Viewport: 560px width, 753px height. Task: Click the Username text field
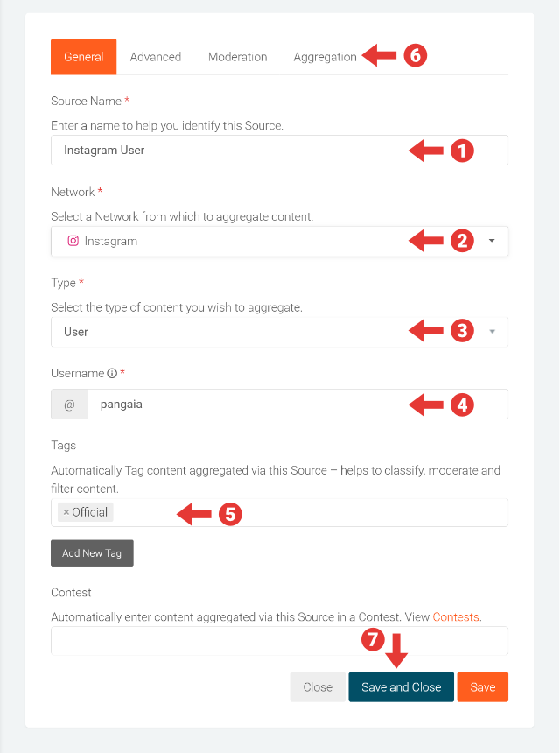tap(262, 404)
